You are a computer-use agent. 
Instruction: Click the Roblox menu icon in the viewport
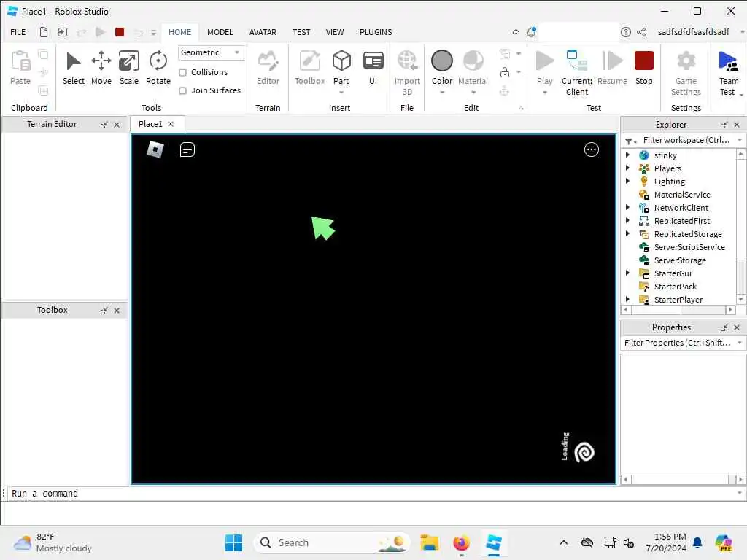155,149
